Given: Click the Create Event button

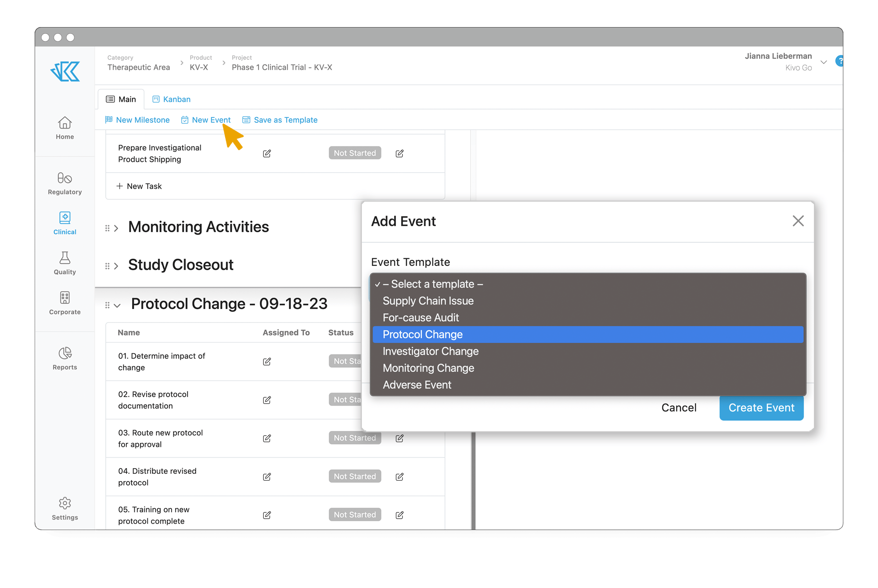Looking at the screenshot, I should 760,408.
